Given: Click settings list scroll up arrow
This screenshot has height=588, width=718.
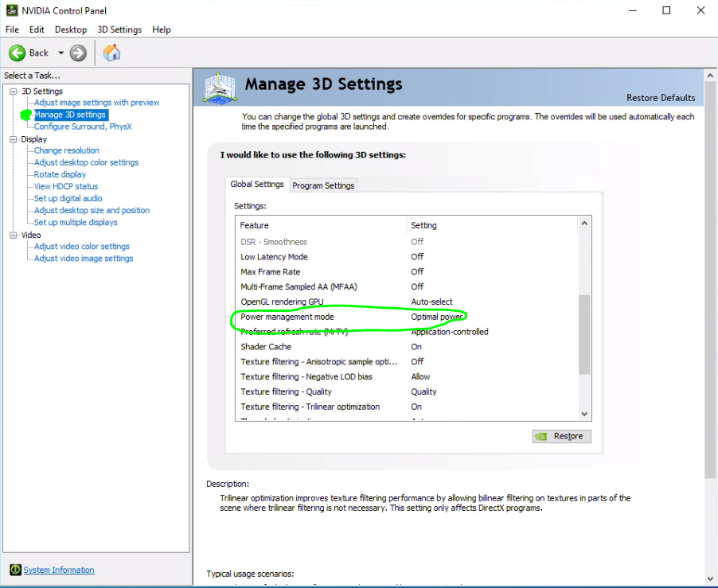Looking at the screenshot, I should pos(584,224).
